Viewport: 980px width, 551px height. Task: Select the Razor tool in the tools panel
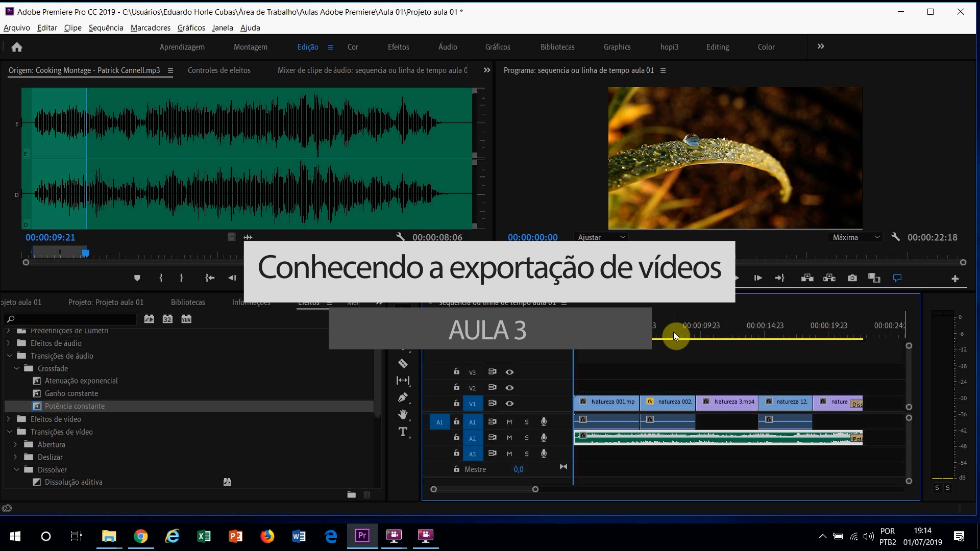click(x=403, y=364)
